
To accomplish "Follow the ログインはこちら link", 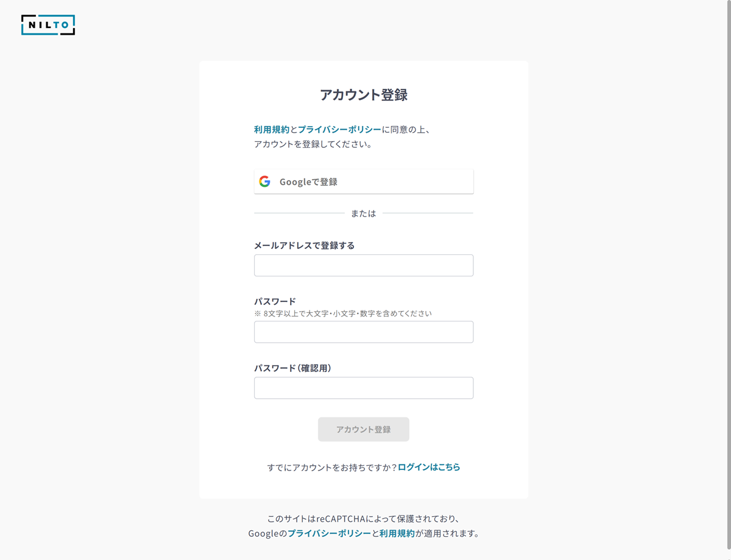I will pyautogui.click(x=429, y=467).
